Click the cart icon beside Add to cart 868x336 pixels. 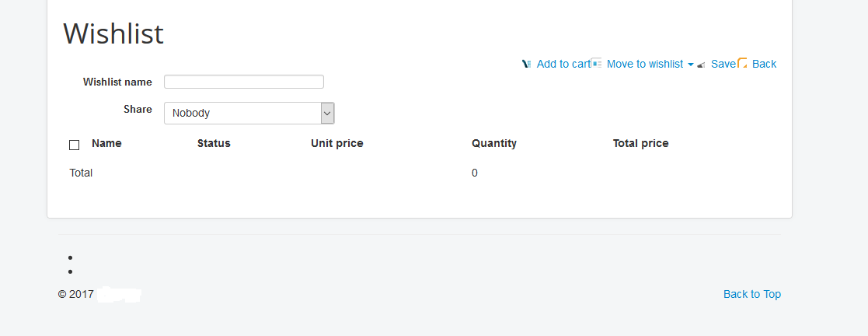pos(526,65)
